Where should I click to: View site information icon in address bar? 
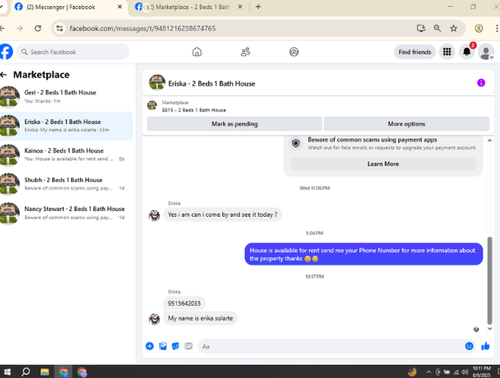[60, 28]
